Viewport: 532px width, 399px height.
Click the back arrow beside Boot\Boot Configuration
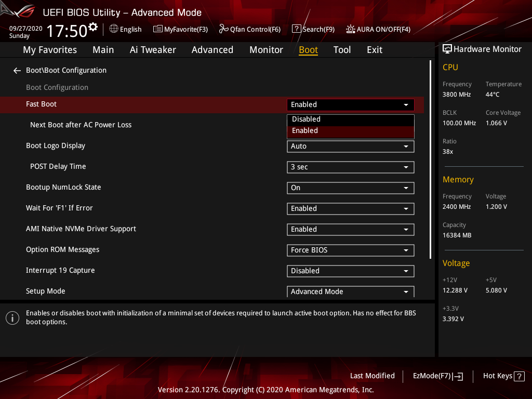point(17,71)
